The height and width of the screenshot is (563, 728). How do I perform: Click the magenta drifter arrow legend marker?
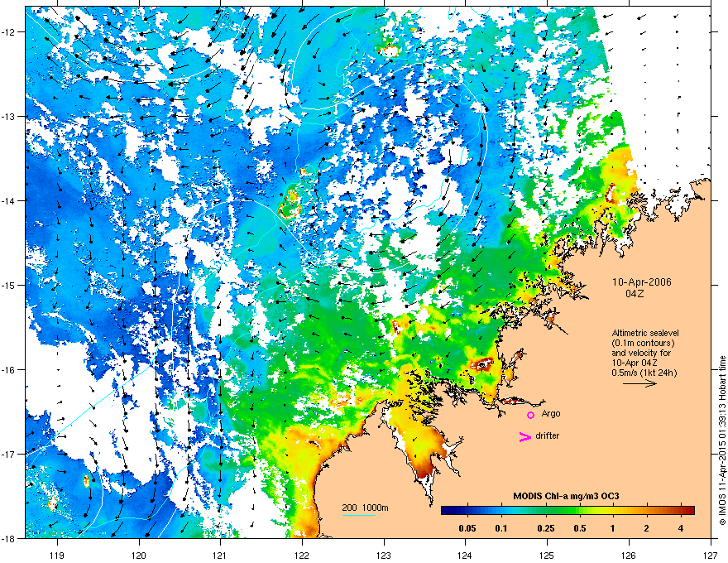pyautogui.click(x=524, y=436)
